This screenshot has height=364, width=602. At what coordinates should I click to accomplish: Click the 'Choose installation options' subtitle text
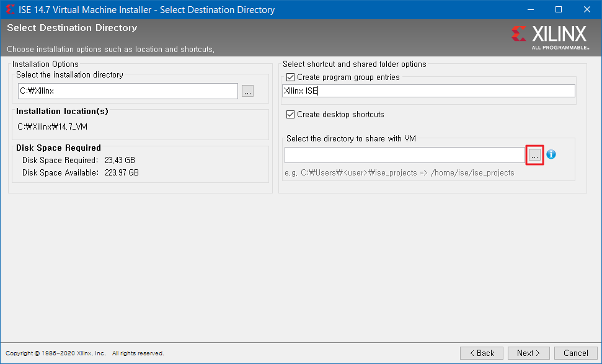pyautogui.click(x=110, y=49)
